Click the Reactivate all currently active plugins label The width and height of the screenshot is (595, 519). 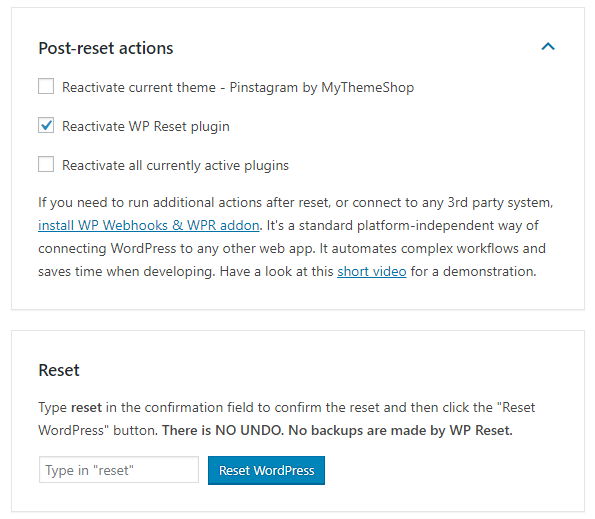(x=175, y=165)
